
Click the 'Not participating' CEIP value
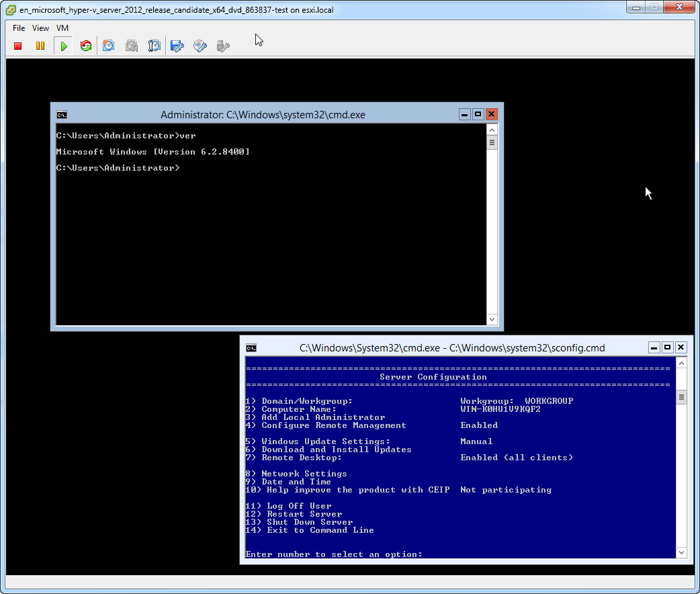click(506, 489)
